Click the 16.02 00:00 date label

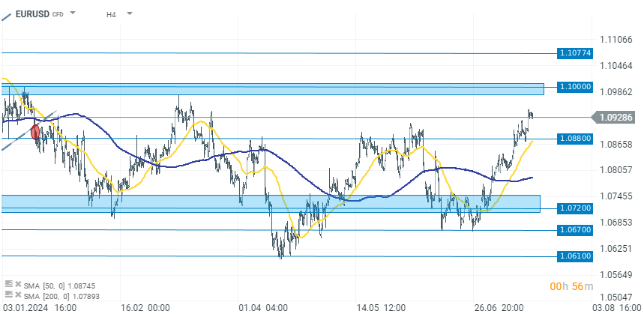pos(145,308)
